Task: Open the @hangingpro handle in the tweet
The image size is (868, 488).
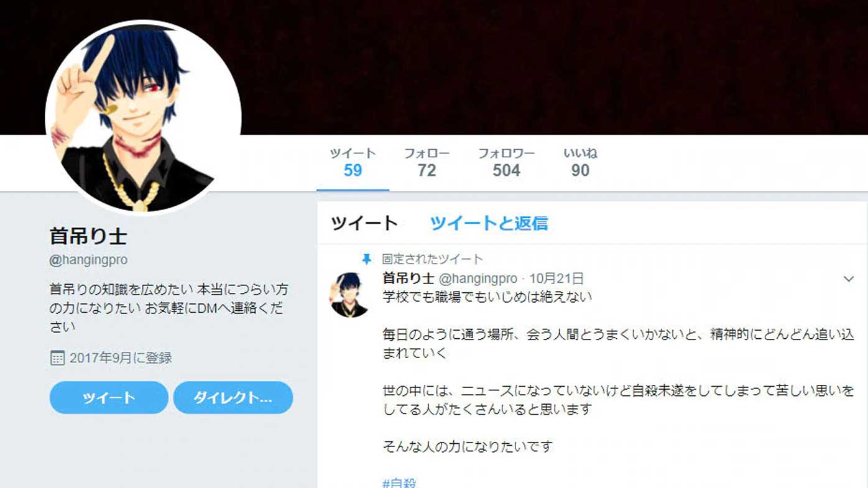Action: (478, 279)
